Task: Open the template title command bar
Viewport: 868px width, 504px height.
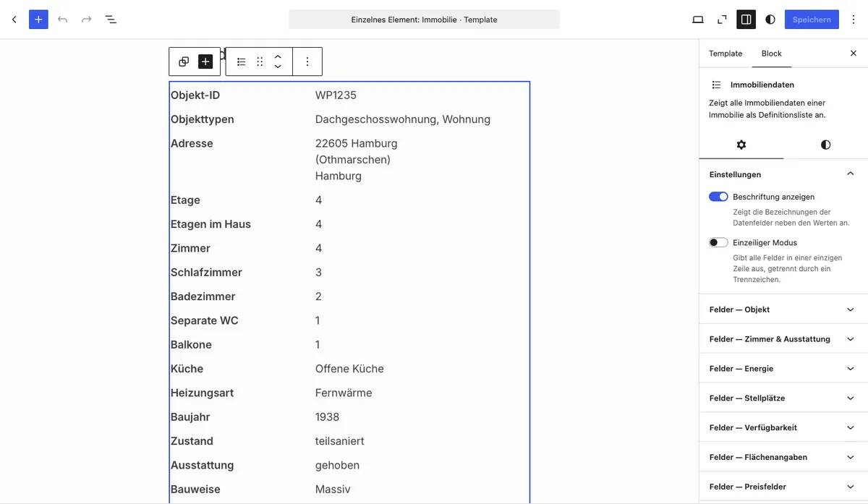Action: (424, 20)
